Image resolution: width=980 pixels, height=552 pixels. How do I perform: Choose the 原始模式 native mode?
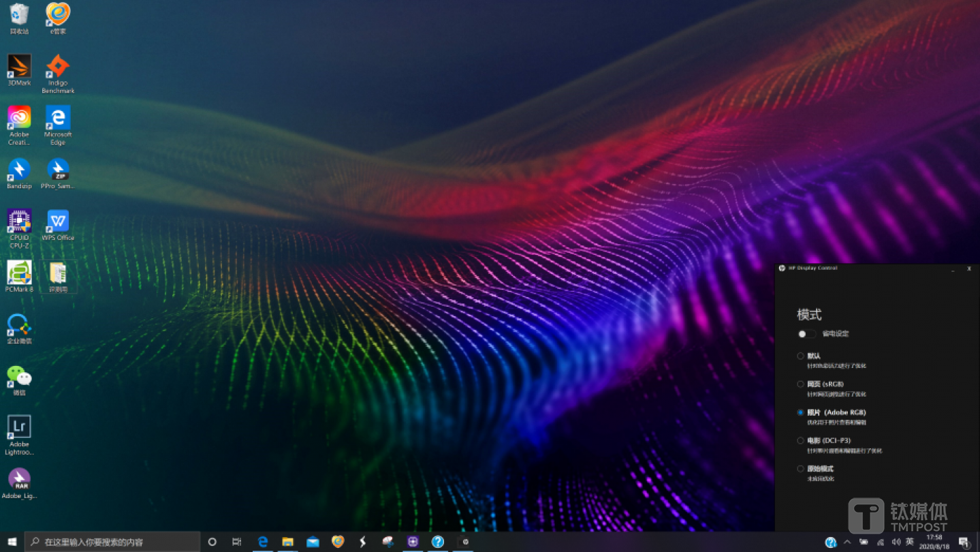(x=800, y=468)
